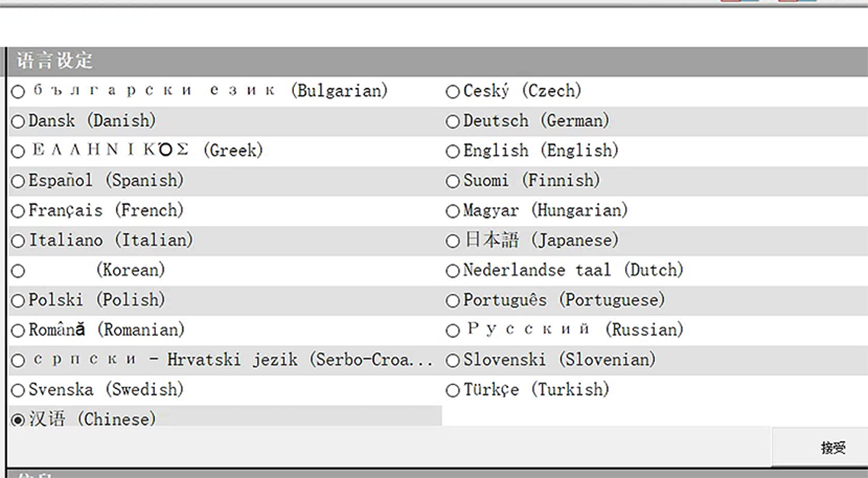Pick the Japanese language option
868x478 pixels.
(453, 241)
